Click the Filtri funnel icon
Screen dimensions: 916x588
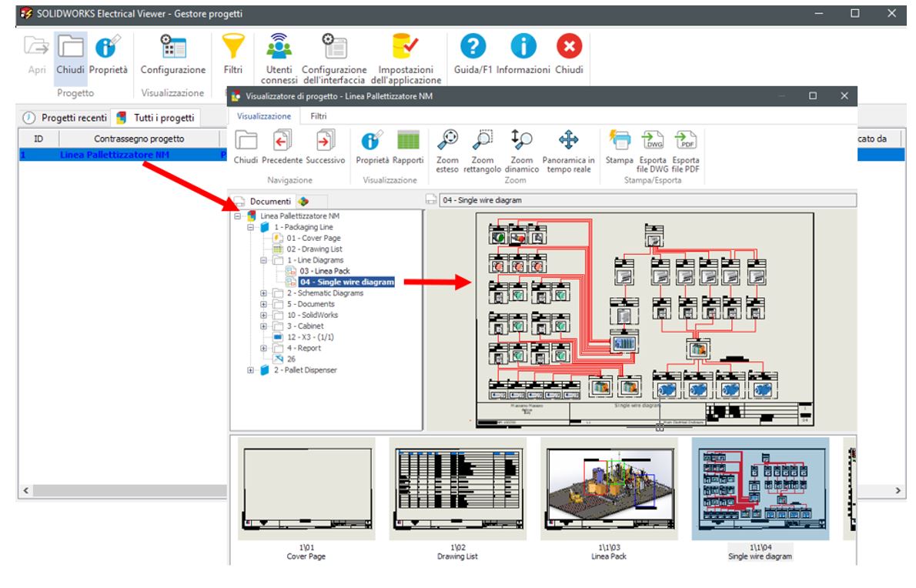click(232, 46)
